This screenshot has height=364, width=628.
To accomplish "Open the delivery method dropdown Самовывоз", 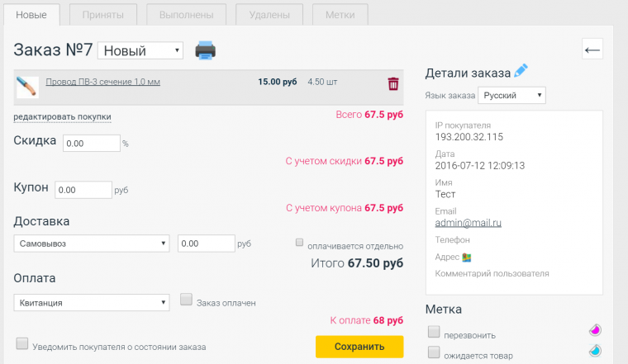I will coord(92,243).
